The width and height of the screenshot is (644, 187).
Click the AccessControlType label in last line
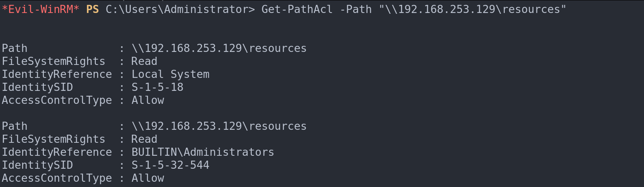tap(57, 178)
